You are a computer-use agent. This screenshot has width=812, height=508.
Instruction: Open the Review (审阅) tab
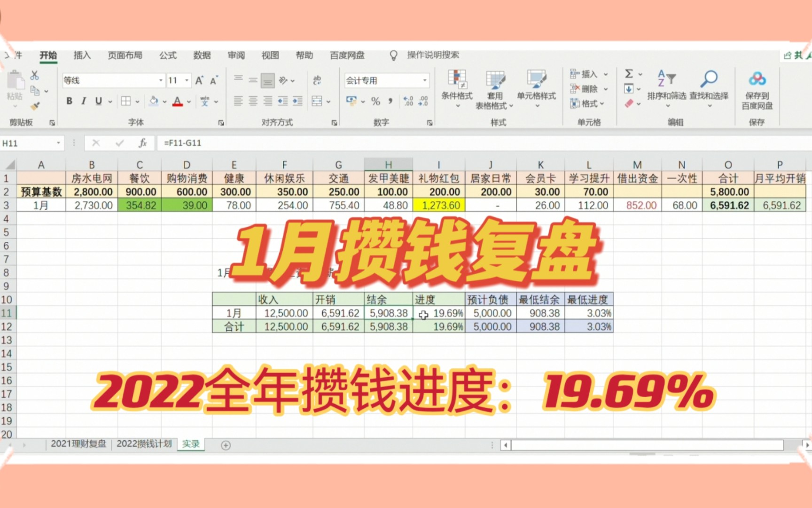click(x=236, y=56)
